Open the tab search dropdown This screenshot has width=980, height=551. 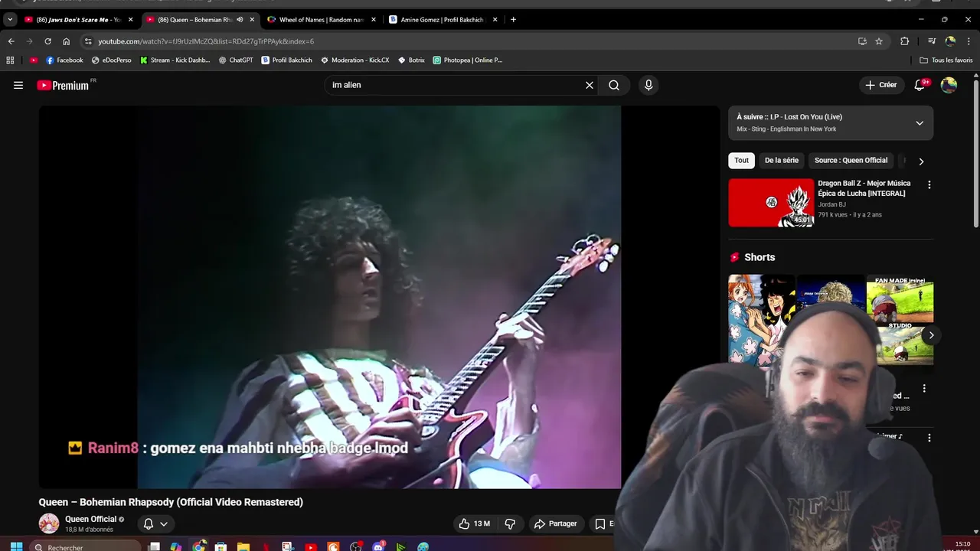click(x=10, y=19)
